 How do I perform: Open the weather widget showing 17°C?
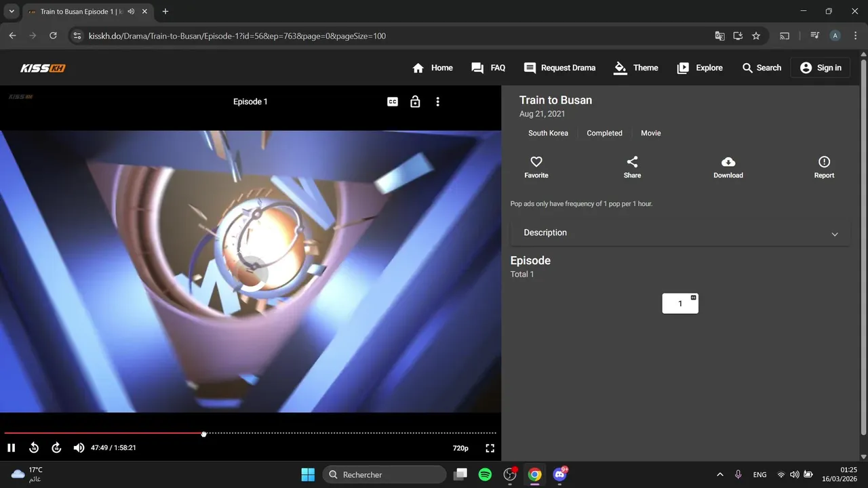coord(27,474)
